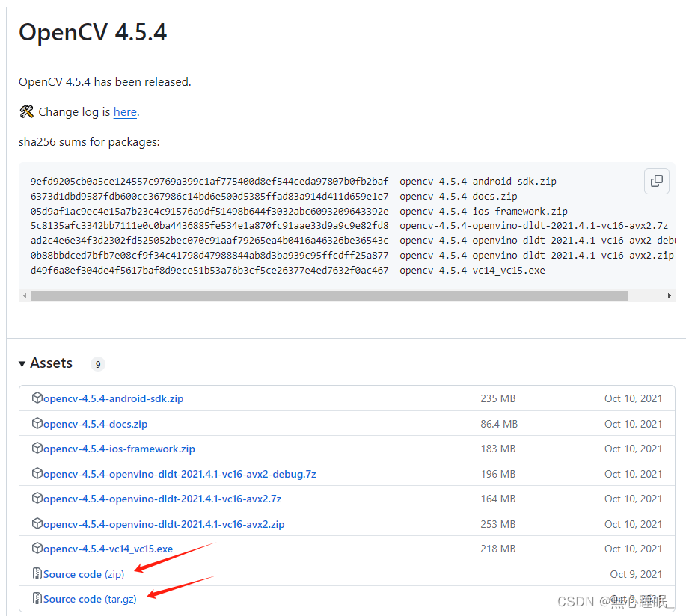
Task: Click the hash starting with 5c8135afc3342bb7
Action: (x=209, y=226)
